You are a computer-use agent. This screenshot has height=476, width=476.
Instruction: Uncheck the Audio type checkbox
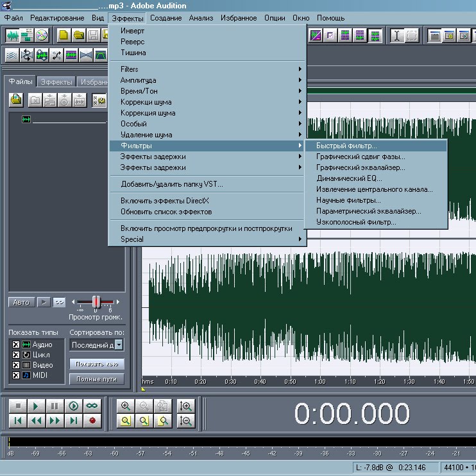16,344
